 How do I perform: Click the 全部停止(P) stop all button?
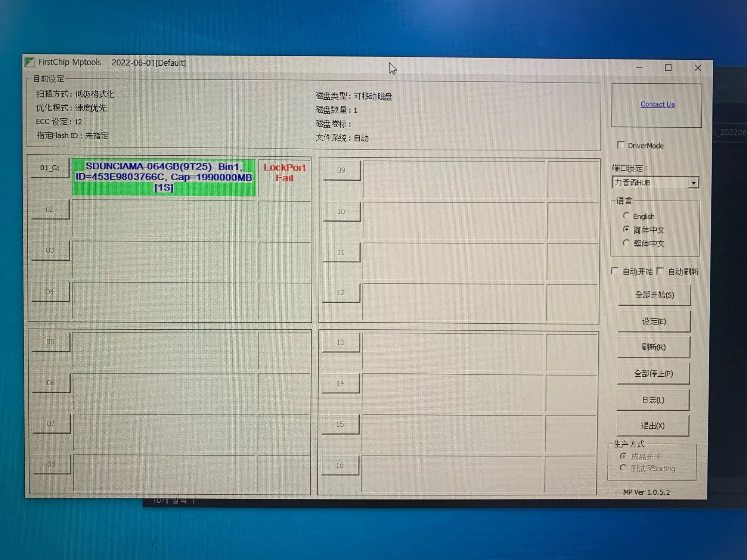[x=653, y=373]
